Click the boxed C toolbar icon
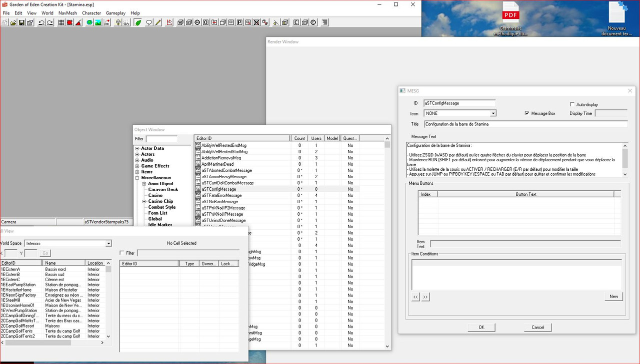 [296, 22]
